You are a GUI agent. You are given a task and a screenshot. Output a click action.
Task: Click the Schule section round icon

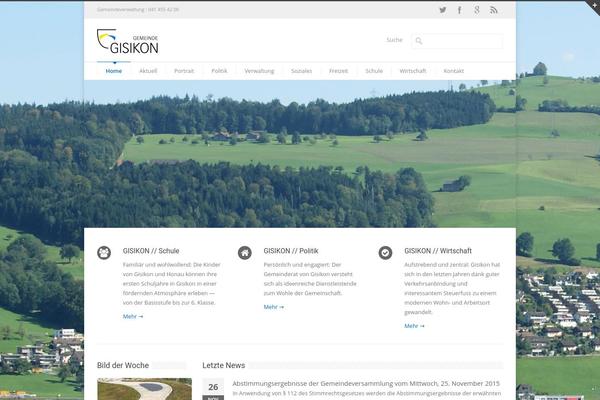pos(104,253)
